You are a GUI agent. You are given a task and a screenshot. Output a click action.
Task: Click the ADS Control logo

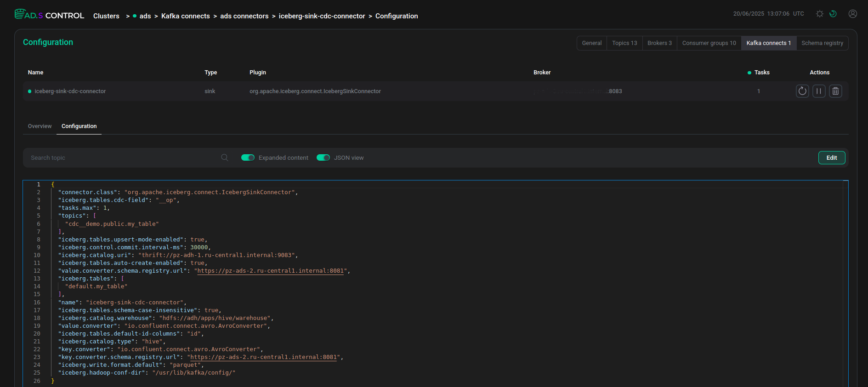pos(49,15)
